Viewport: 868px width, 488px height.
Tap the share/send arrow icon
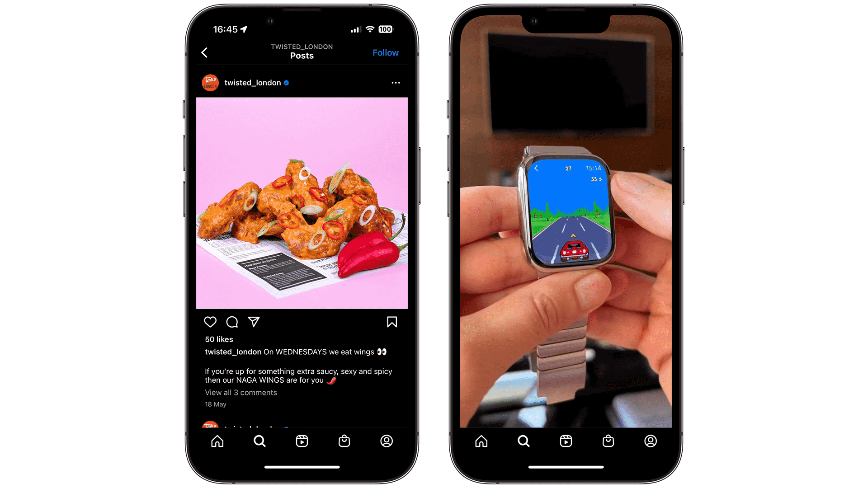point(253,322)
